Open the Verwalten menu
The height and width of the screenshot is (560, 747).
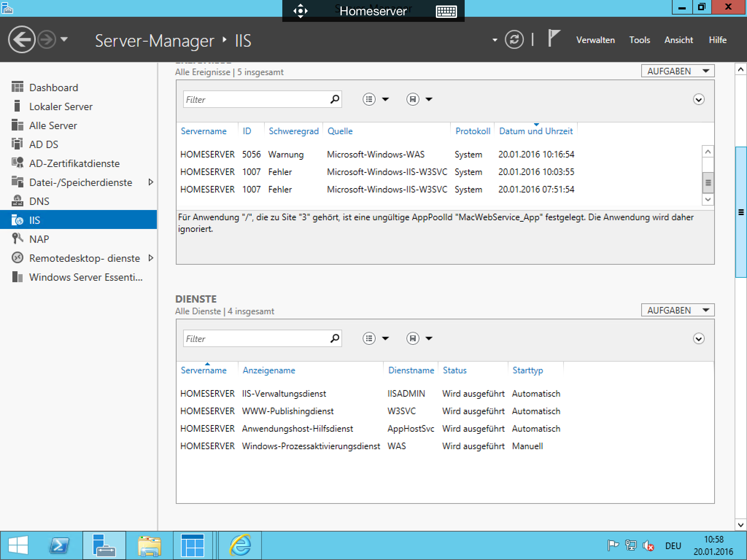click(x=595, y=40)
